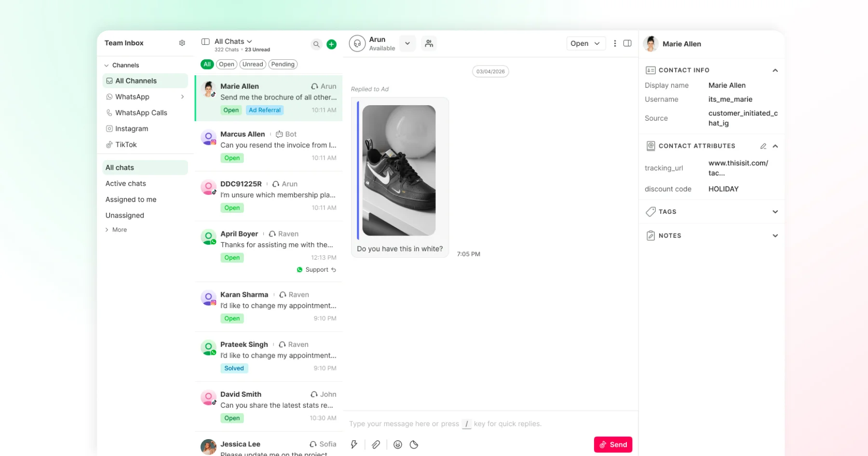The width and height of the screenshot is (868, 456).
Task: Filter chats by Open pill
Action: pos(226,64)
